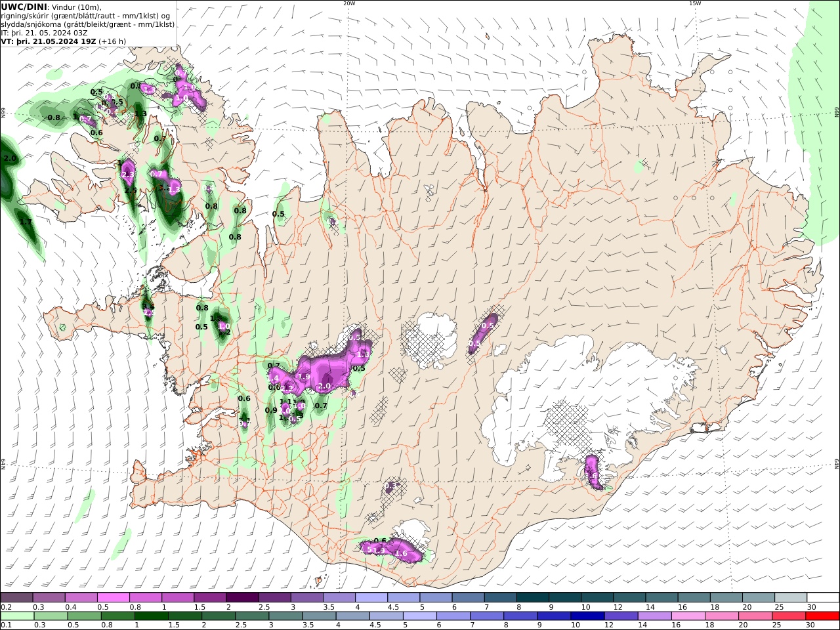Screen dimensions: 840x630
Task: Click the '0.1' label on the rain legend
Action: click(x=6, y=625)
